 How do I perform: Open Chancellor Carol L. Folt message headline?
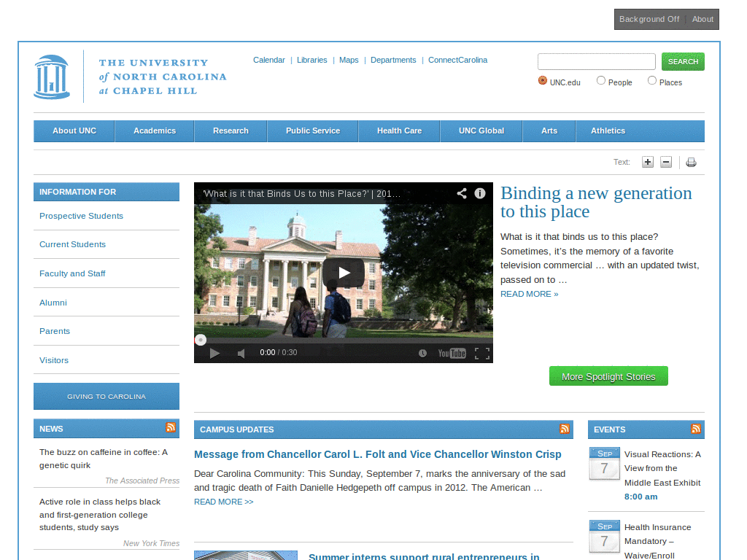(377, 454)
